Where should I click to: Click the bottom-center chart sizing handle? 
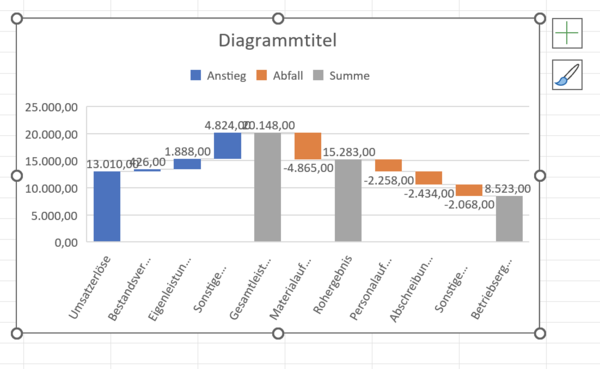[278, 333]
